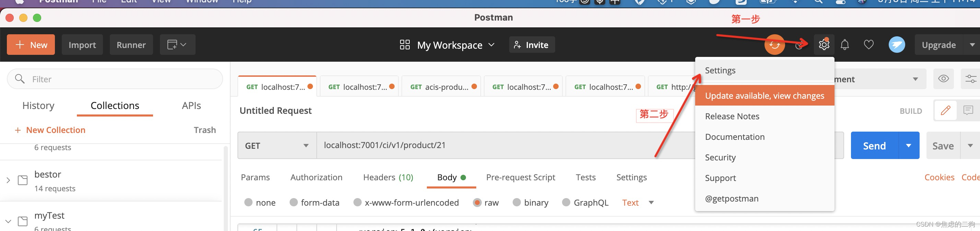Open the HTTP method GET dropdown

(277, 146)
